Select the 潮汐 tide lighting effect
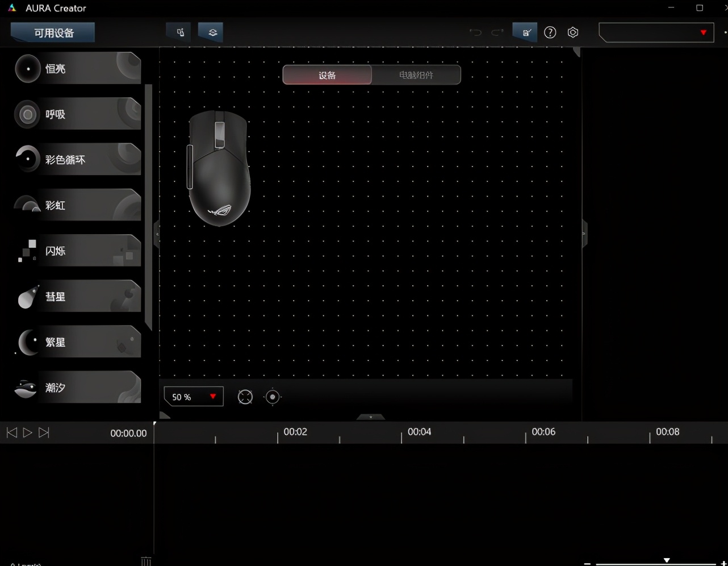 tap(78, 388)
